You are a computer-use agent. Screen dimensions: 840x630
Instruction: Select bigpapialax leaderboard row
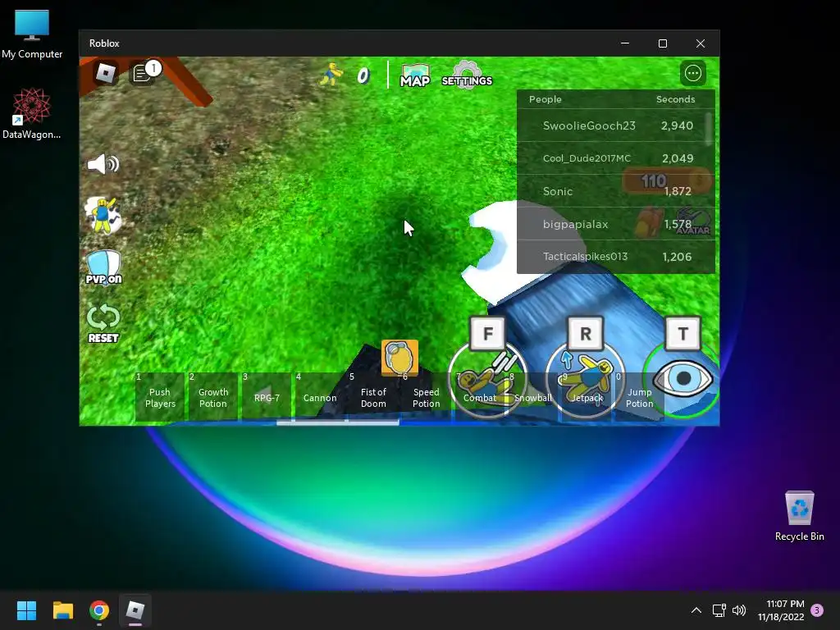click(615, 224)
